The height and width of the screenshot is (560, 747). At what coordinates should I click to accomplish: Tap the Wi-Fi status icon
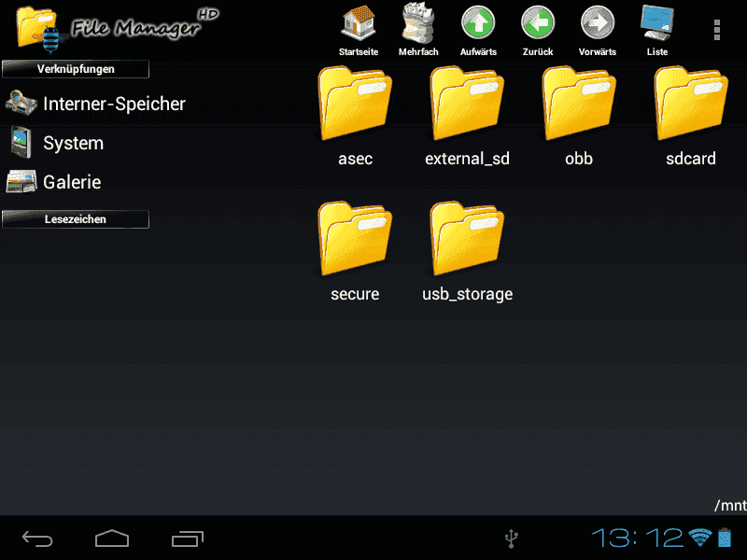coord(699,538)
